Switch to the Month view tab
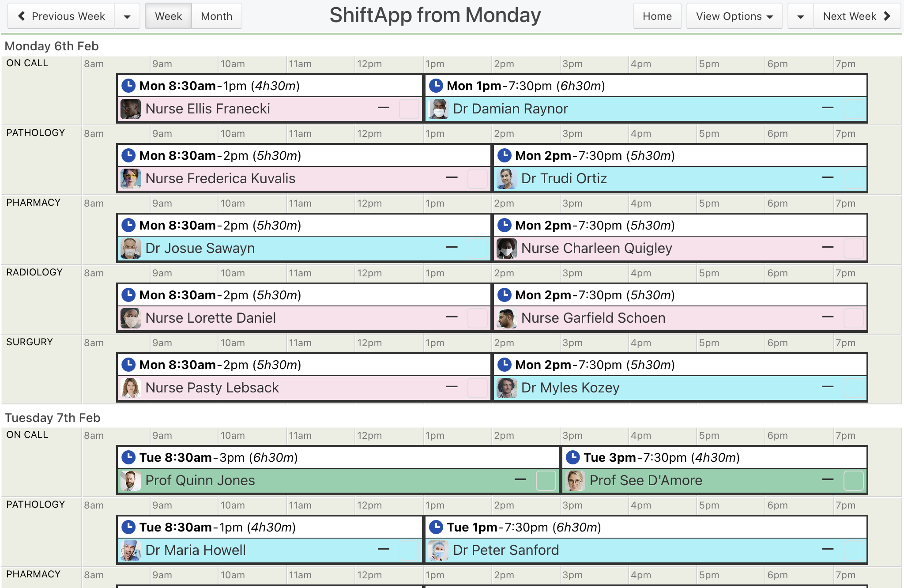Image resolution: width=904 pixels, height=588 pixels. click(x=217, y=16)
